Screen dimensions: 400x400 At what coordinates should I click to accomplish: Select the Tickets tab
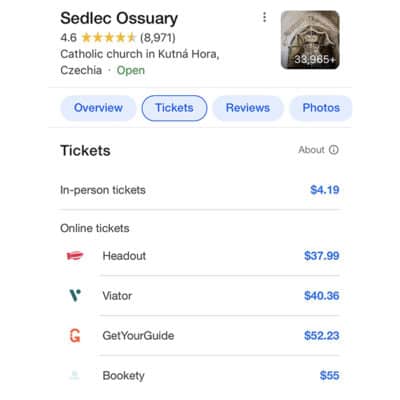174,108
